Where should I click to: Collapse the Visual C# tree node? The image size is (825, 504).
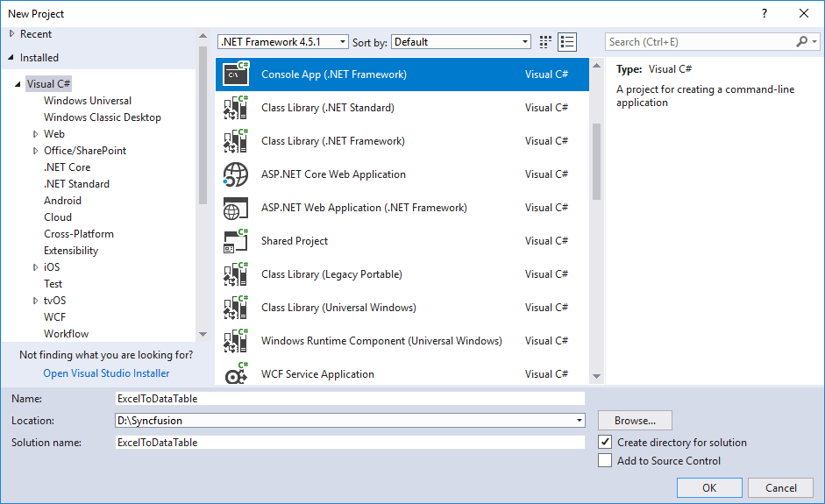click(x=18, y=83)
